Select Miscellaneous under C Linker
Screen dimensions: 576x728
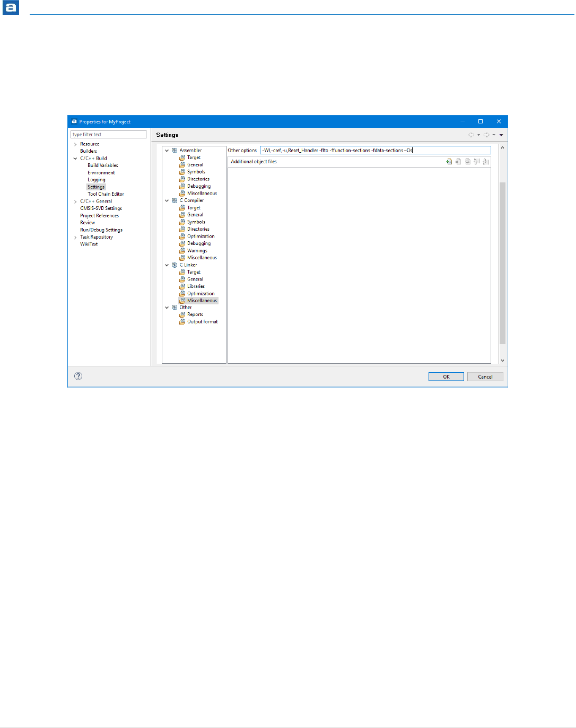[202, 301]
